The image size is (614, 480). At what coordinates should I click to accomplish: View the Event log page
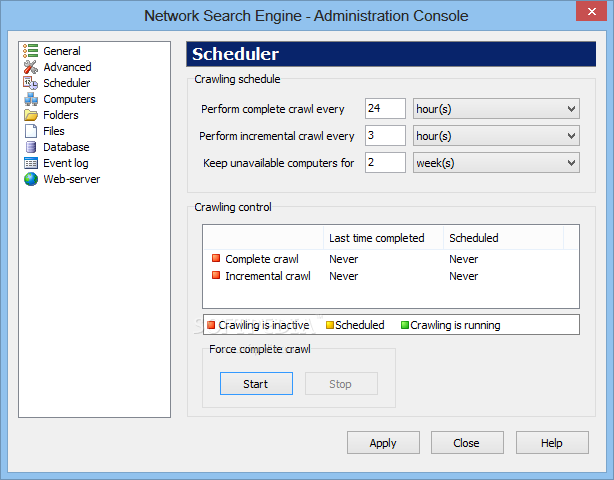click(x=66, y=163)
